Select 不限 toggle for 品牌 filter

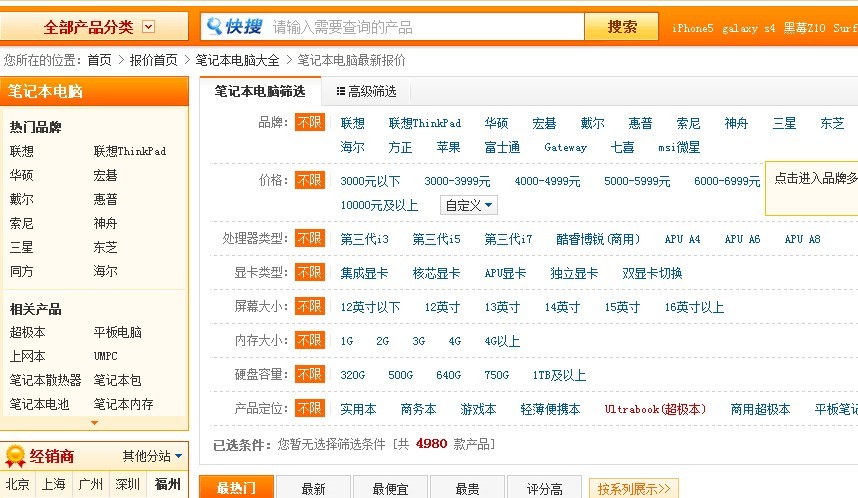[x=309, y=122]
